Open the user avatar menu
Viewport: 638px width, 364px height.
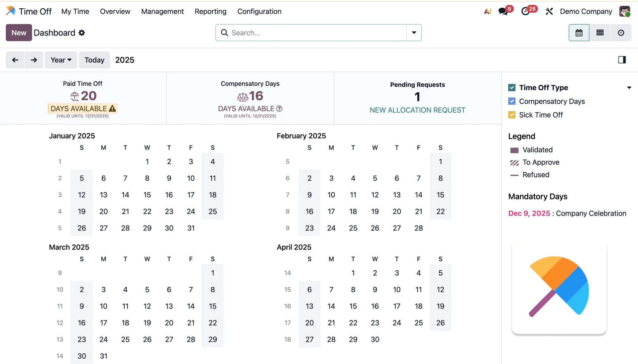[x=625, y=11]
